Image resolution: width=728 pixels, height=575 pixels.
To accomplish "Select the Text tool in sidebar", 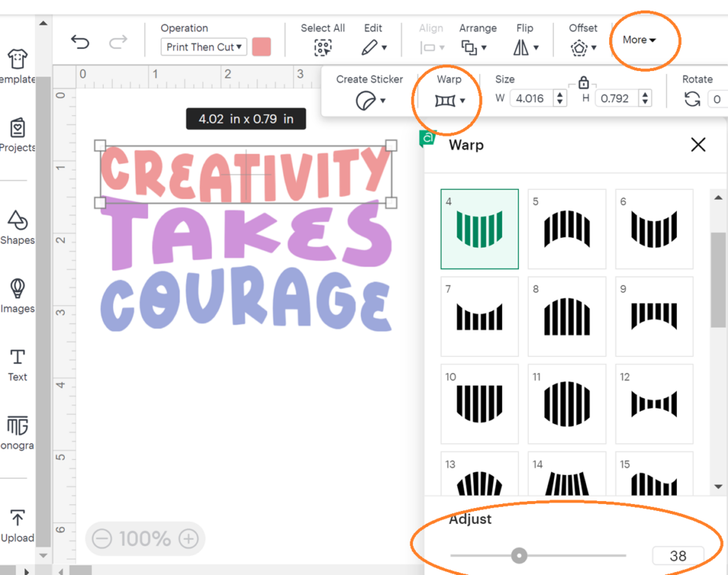I will pyautogui.click(x=17, y=358).
